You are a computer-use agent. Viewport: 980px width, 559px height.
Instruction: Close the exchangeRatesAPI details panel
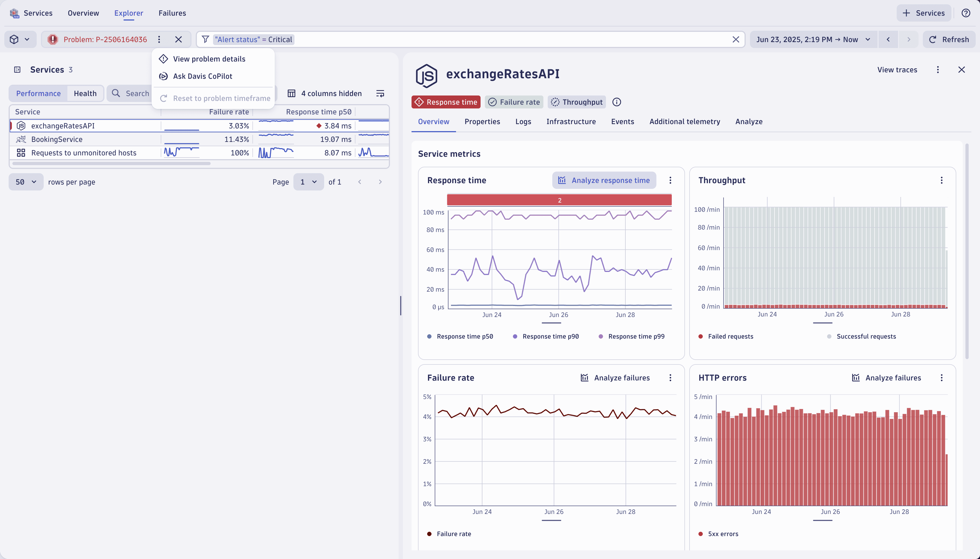[961, 70]
